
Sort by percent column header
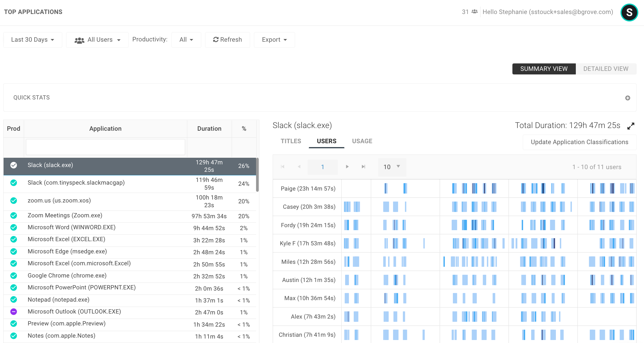(x=244, y=129)
